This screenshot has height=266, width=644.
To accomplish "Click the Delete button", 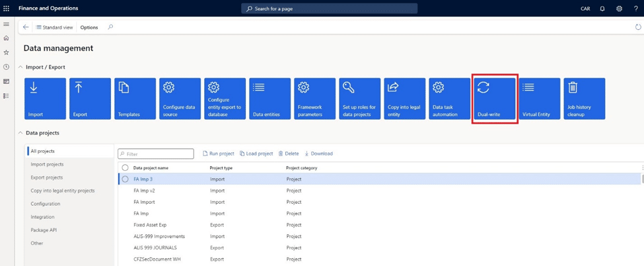I will pyautogui.click(x=289, y=154).
